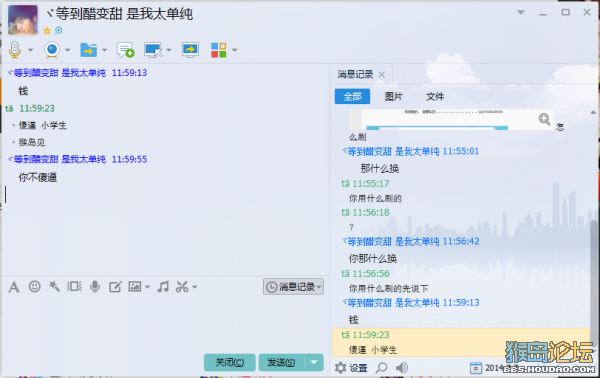The height and width of the screenshot is (378, 600).
Task: Expand the screenshot scissors dropdown arrow
Action: click(x=195, y=287)
